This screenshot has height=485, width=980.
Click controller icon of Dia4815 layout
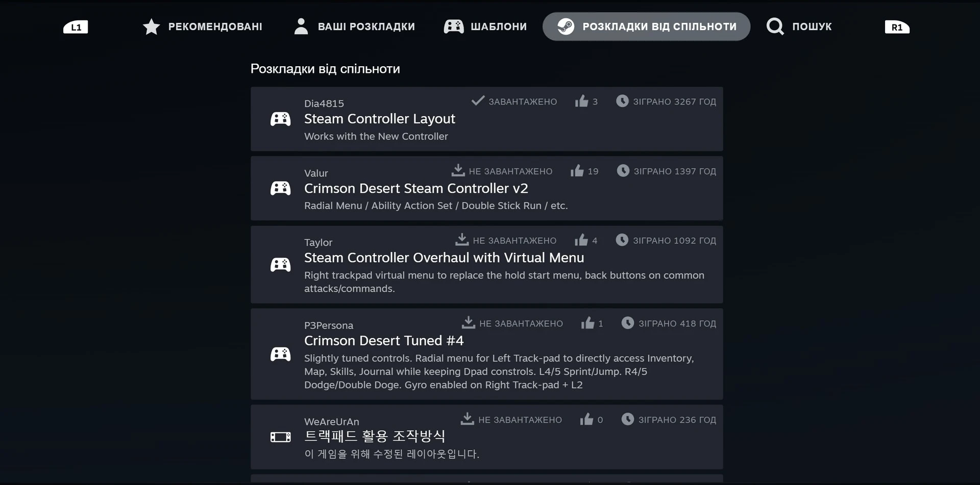[280, 119]
